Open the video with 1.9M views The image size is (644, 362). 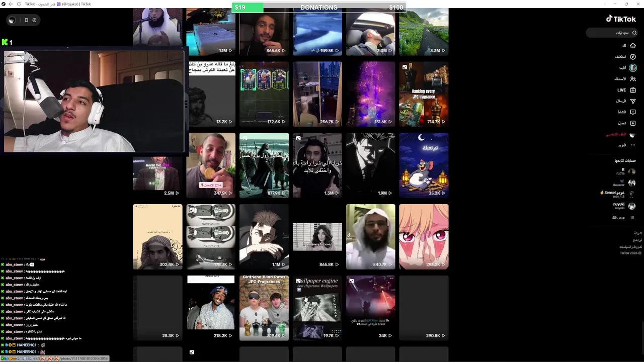click(370, 165)
